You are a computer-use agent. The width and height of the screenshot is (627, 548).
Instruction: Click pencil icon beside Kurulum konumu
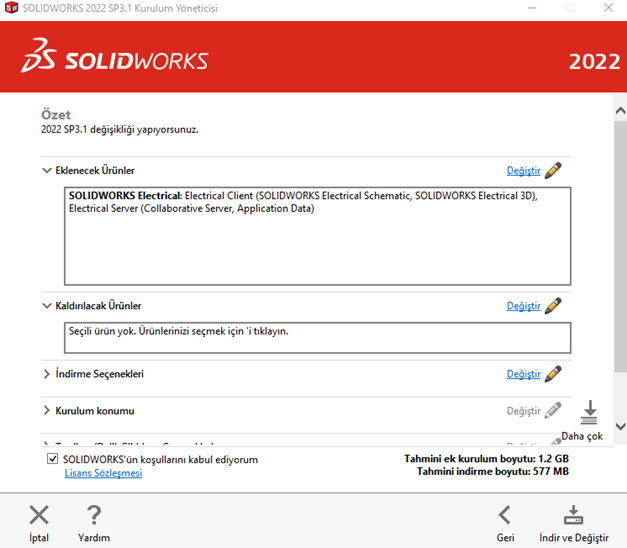553,411
